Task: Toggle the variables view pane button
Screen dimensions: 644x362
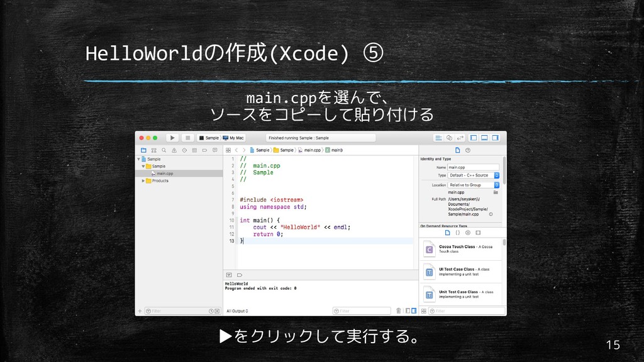Action: coord(408,311)
